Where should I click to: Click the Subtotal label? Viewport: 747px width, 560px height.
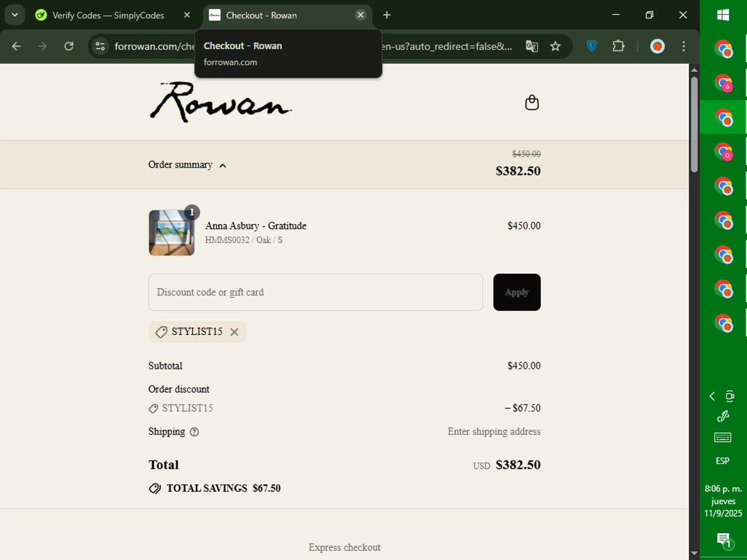165,366
